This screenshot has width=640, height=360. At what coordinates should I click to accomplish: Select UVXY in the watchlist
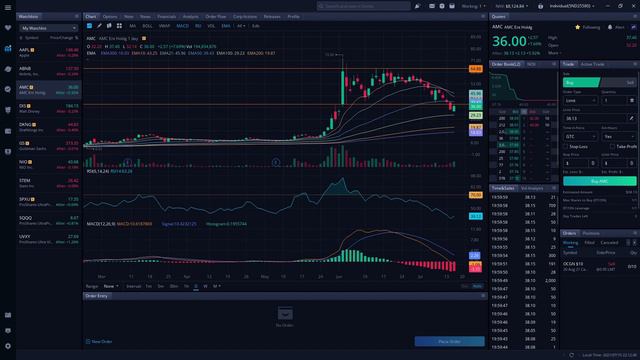click(49, 239)
